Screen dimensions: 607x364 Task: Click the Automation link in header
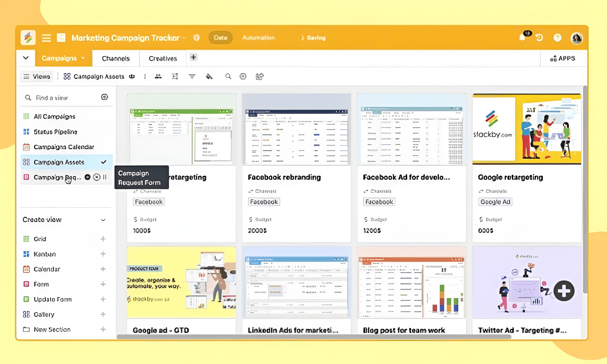[259, 38]
